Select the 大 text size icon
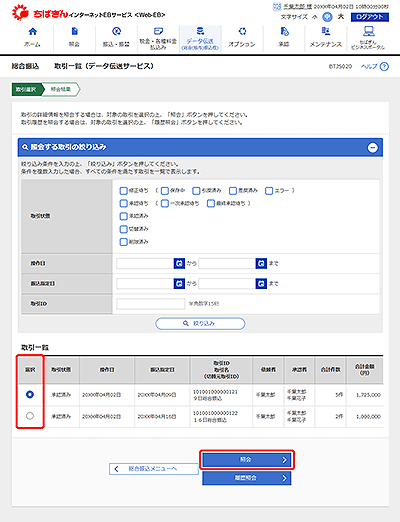Image resolution: width=400 pixels, height=522 pixels. [341, 17]
